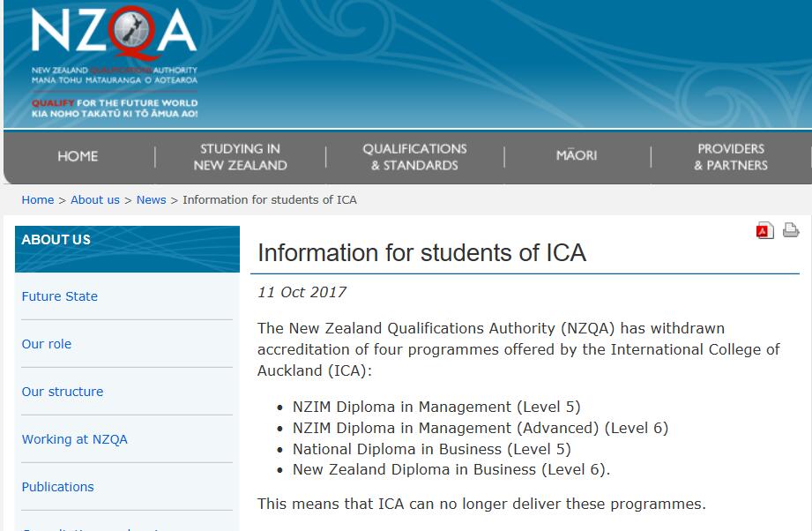Open Future State sidebar link

pyautogui.click(x=60, y=296)
